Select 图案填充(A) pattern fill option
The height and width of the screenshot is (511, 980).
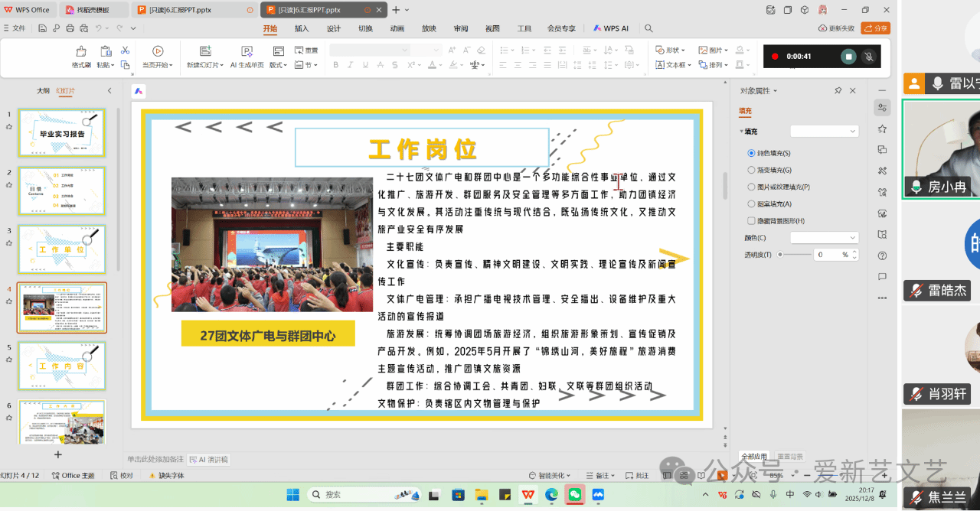pyautogui.click(x=752, y=203)
